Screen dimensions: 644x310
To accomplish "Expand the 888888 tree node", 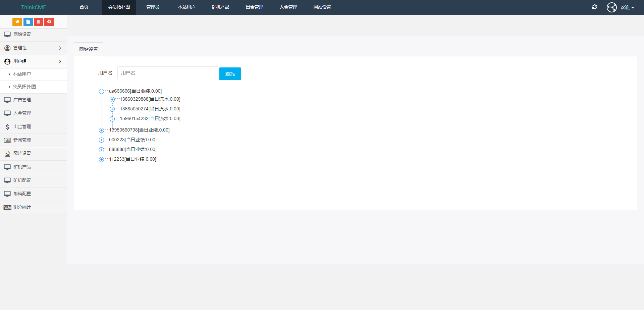I will pos(101,150).
